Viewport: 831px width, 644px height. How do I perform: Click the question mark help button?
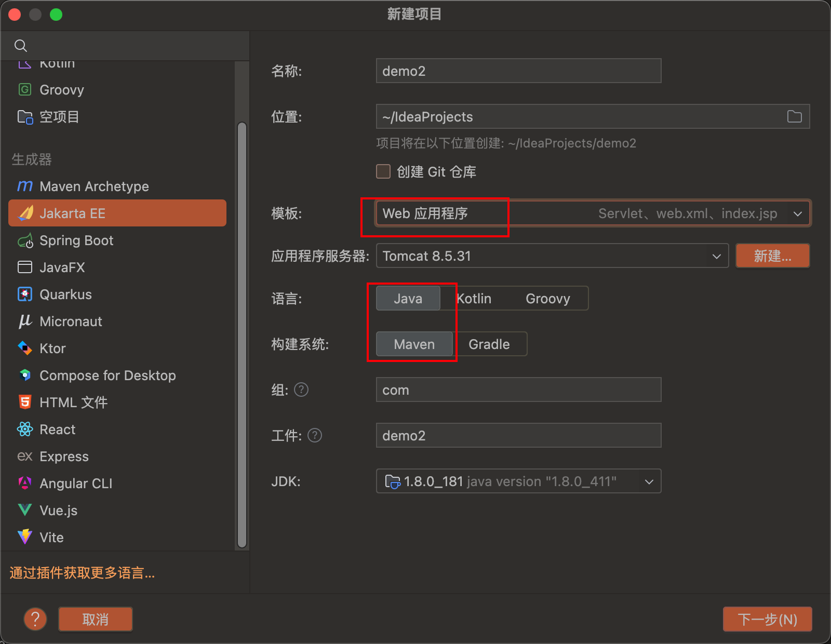35,619
